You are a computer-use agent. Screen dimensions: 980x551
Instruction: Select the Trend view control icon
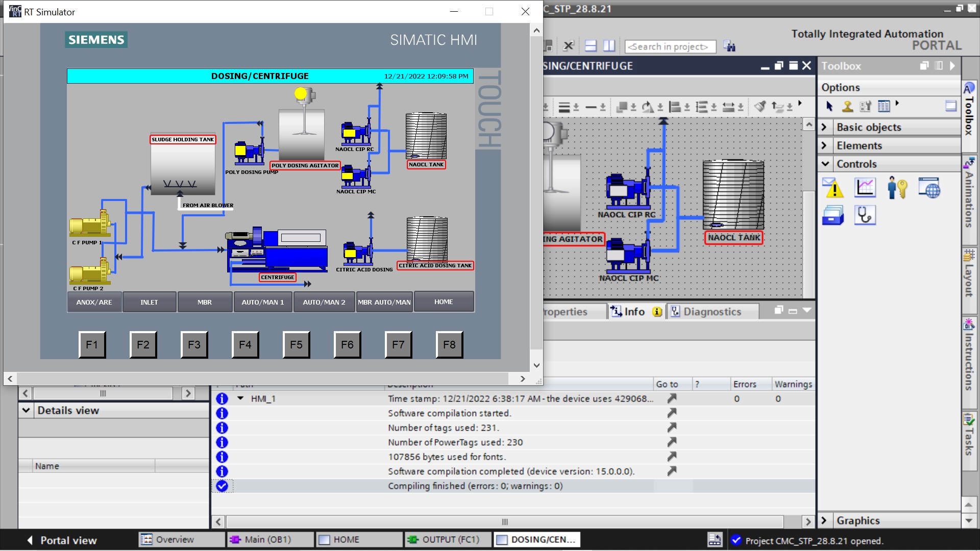(x=865, y=188)
